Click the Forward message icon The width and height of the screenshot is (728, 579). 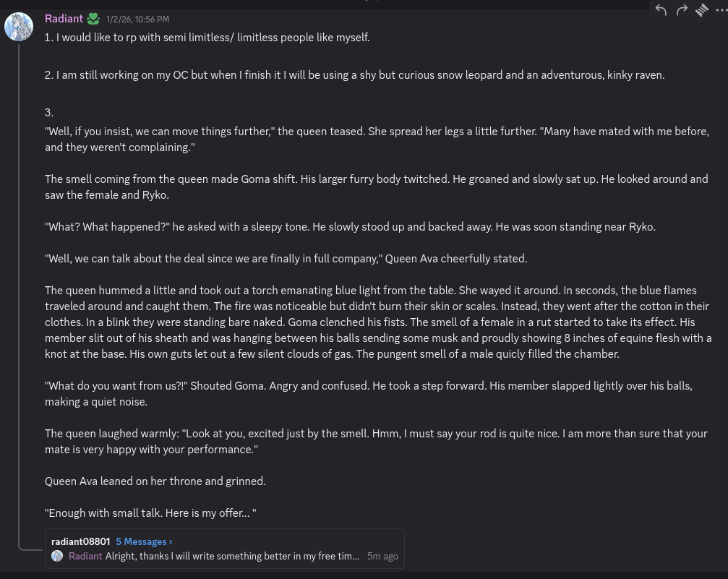pos(681,10)
